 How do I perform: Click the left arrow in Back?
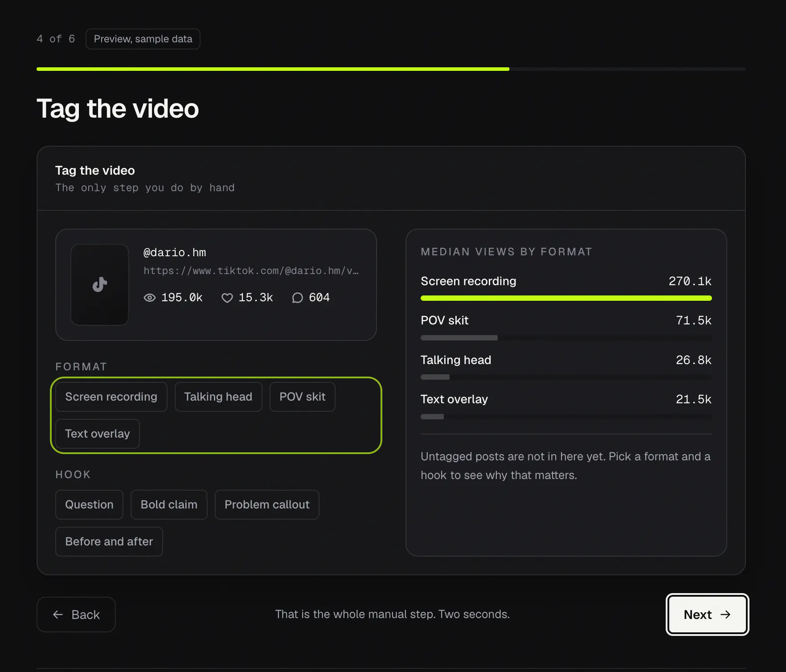pyautogui.click(x=58, y=615)
